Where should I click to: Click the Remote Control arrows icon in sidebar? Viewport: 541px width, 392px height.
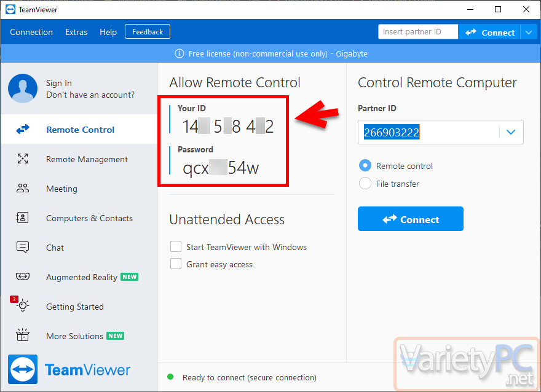tap(23, 130)
